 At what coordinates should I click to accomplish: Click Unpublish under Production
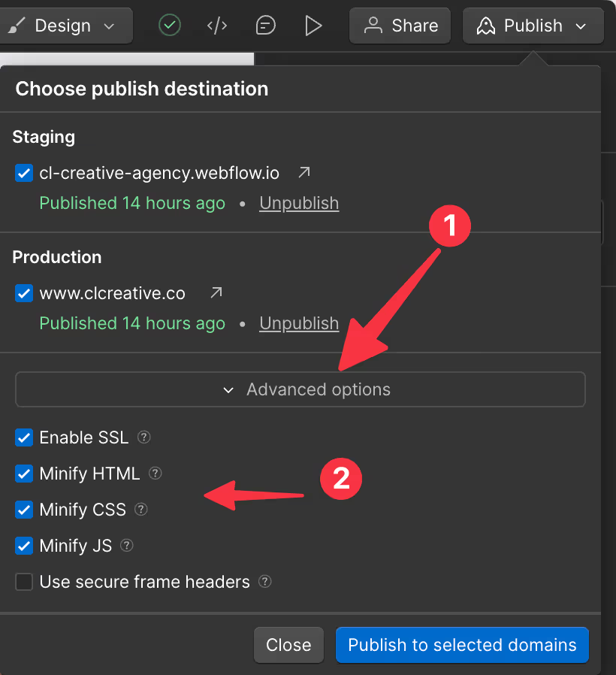[x=299, y=323]
